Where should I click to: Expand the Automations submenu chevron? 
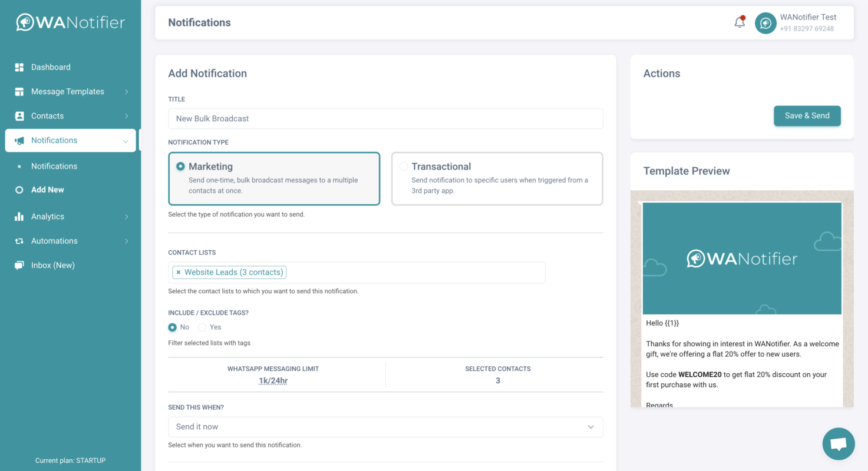[x=127, y=241]
